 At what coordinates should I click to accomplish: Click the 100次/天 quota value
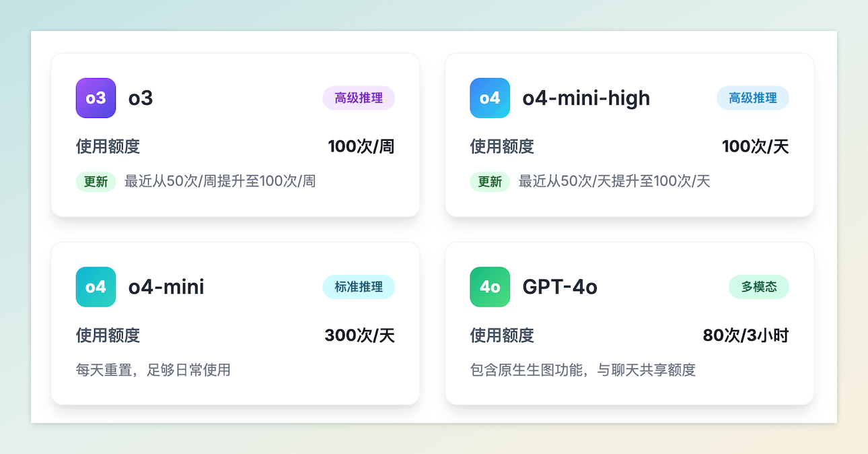click(756, 146)
